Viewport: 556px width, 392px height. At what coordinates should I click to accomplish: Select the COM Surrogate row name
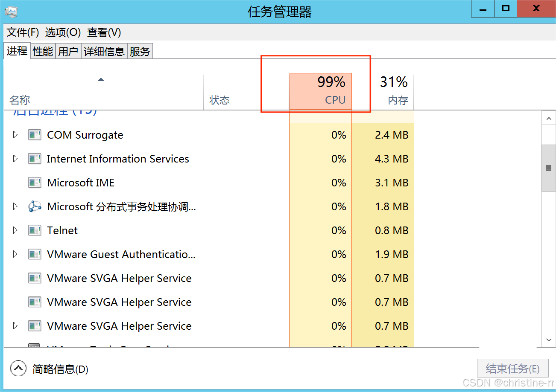(85, 135)
